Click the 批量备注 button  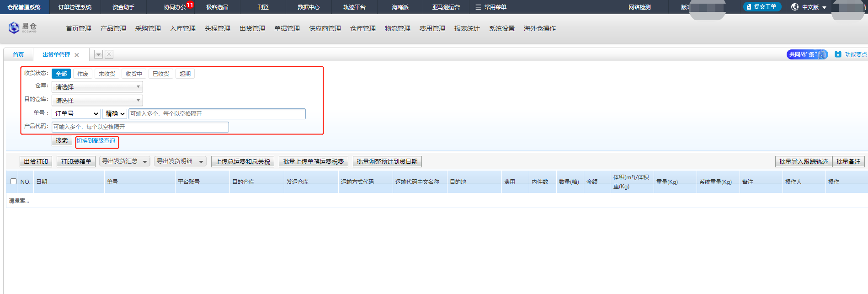click(848, 162)
